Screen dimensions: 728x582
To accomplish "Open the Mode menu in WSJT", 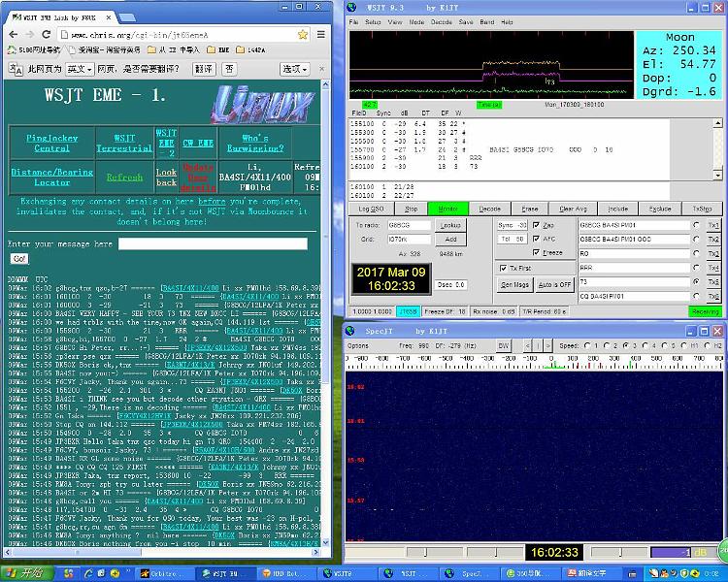I will [x=416, y=21].
